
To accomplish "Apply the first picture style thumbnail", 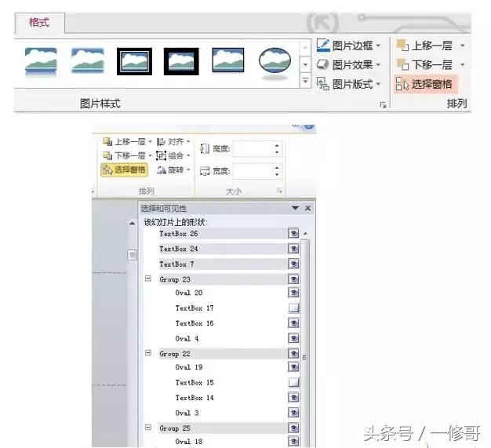I will coord(41,62).
